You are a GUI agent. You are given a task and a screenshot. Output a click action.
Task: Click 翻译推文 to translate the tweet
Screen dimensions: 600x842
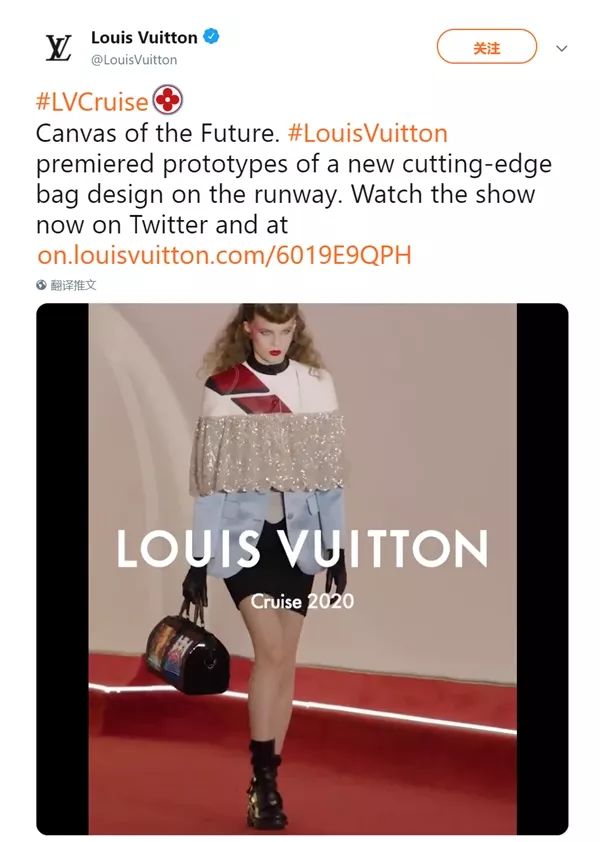[x=73, y=285]
